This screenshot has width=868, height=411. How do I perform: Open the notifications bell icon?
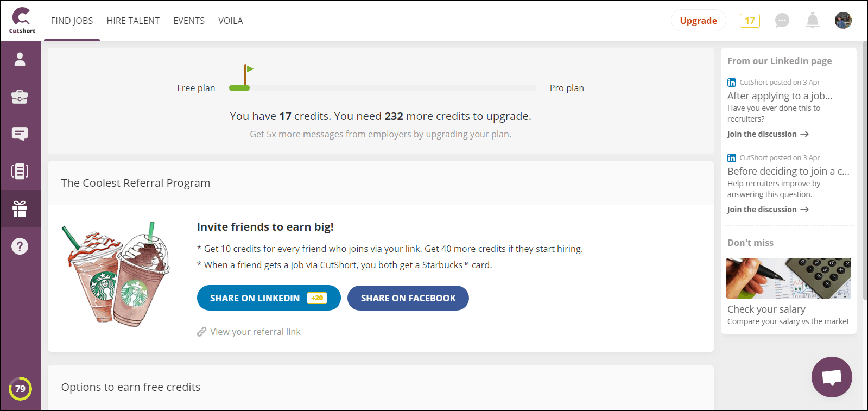pyautogui.click(x=813, y=21)
